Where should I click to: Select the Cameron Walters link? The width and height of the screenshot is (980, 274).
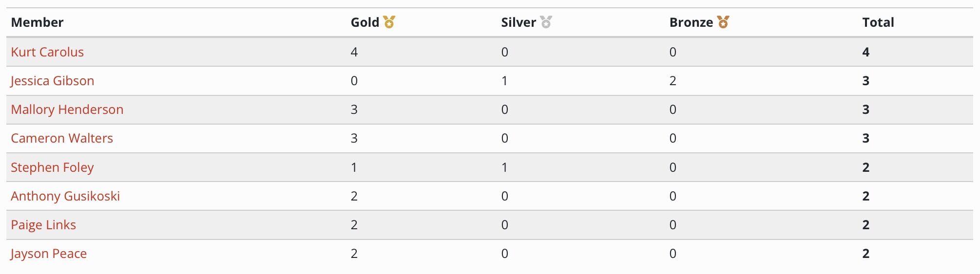click(x=62, y=138)
